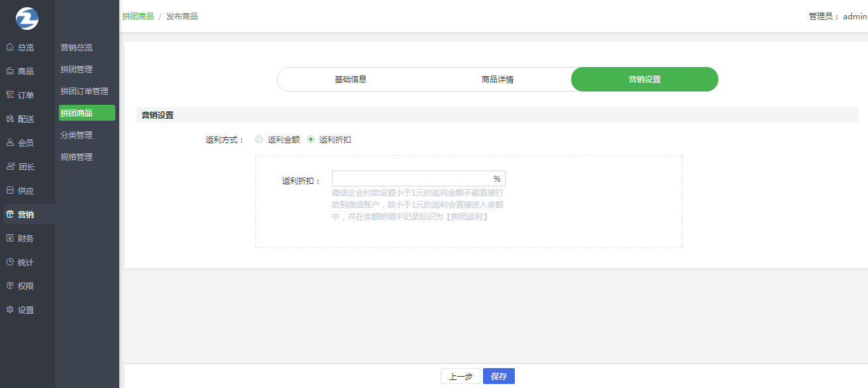Screen dimensions: 868x388
Task: Click the order icon beside 订单
Action: point(9,95)
